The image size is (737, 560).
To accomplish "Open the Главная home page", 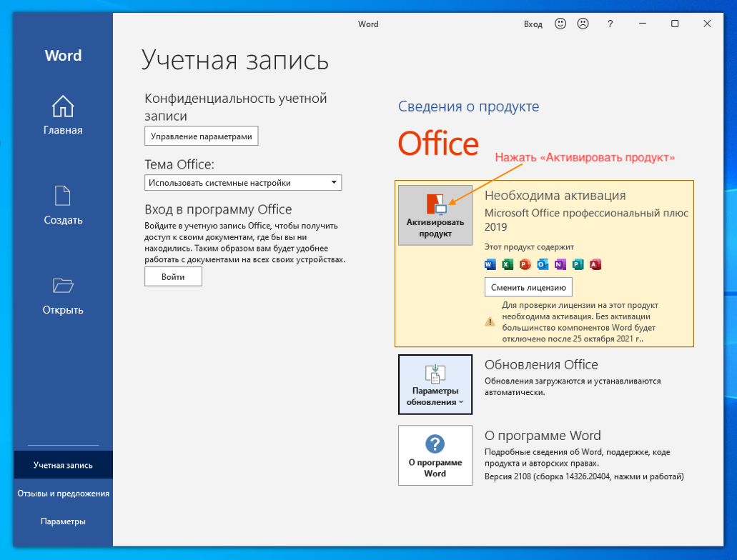I will click(63, 115).
